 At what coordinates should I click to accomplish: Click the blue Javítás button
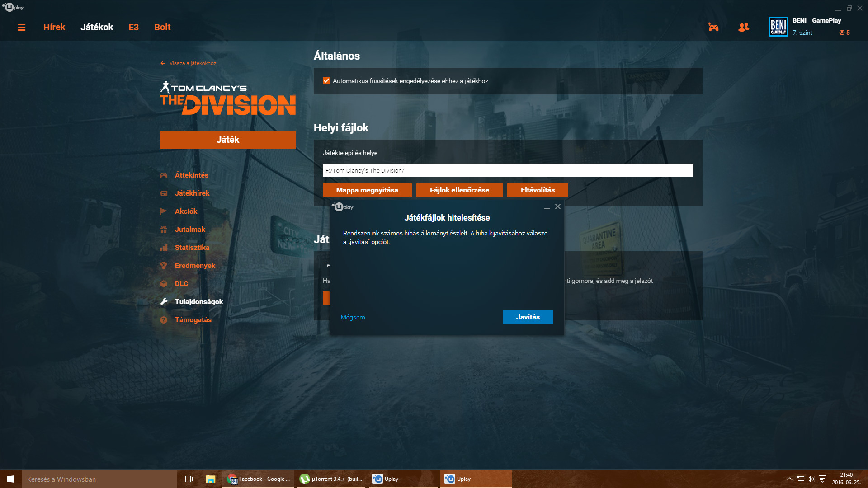[528, 317]
